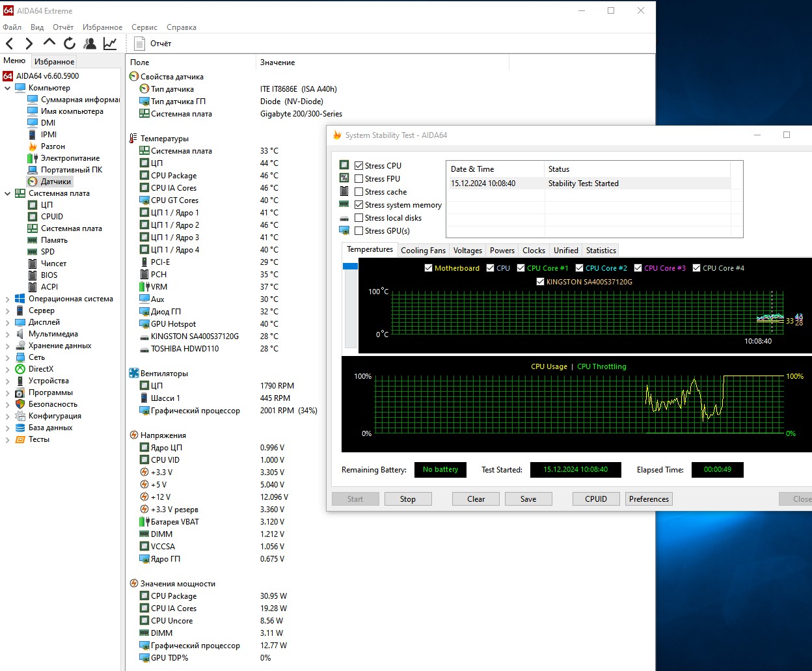812x671 pixels.
Task: Toggle the Stress GPU(s) checkbox
Action: [x=359, y=231]
